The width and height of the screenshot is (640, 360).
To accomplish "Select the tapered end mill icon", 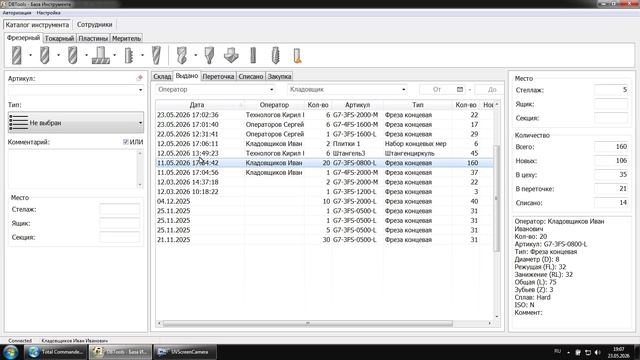I will click(x=156, y=55).
